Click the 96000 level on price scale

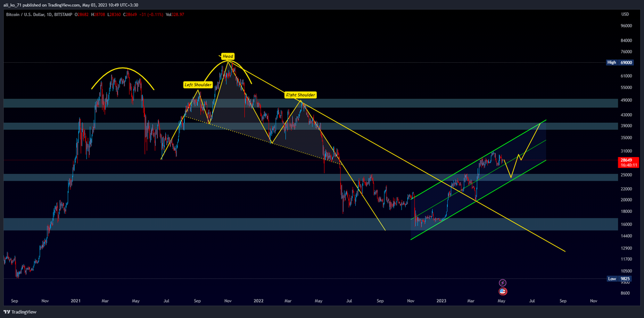pos(625,25)
